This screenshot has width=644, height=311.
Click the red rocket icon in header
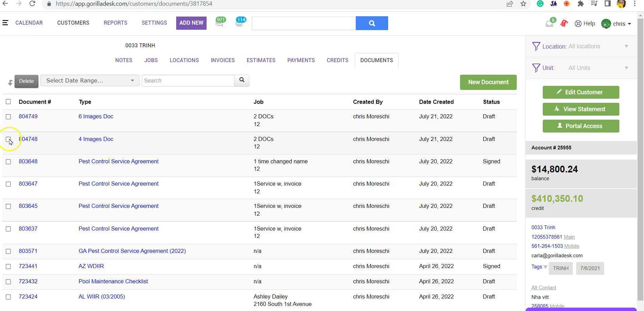564,23
